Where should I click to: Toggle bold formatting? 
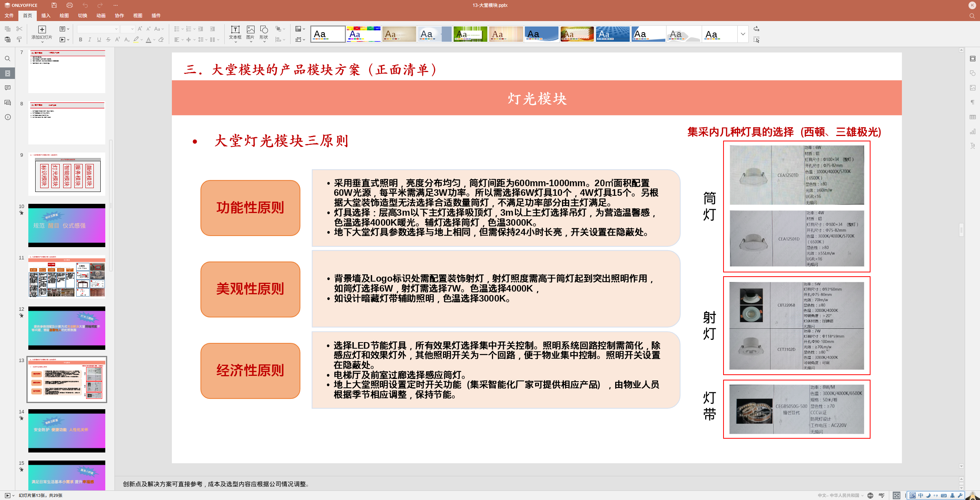[x=80, y=39]
